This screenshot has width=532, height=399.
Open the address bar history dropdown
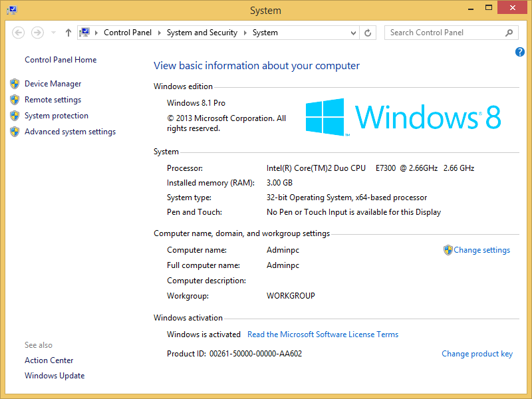tap(353, 33)
